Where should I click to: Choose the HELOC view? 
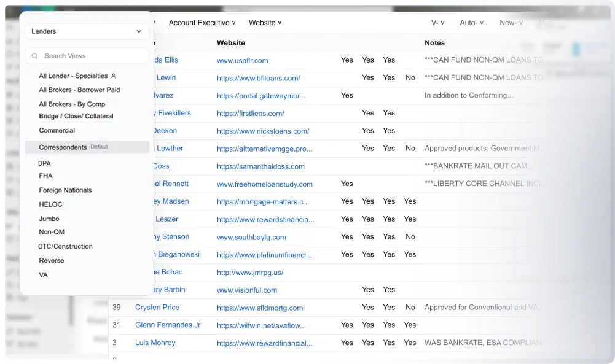(x=50, y=204)
